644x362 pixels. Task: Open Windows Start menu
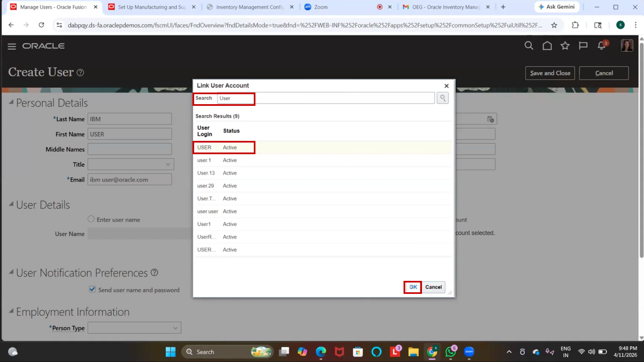(x=170, y=352)
